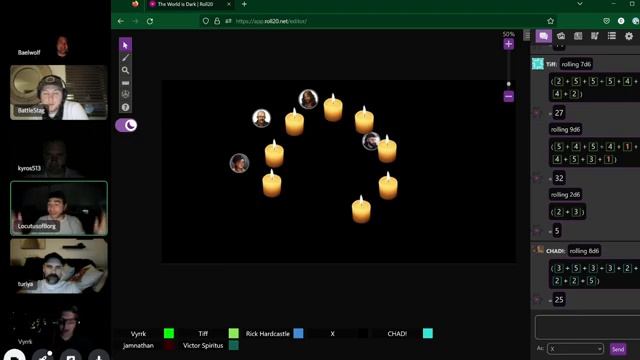Open the My Settings gear tab
The image size is (640, 360).
click(x=629, y=36)
